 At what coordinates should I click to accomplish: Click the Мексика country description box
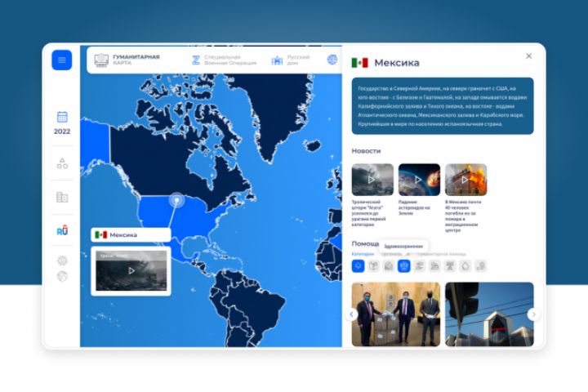[x=443, y=106]
